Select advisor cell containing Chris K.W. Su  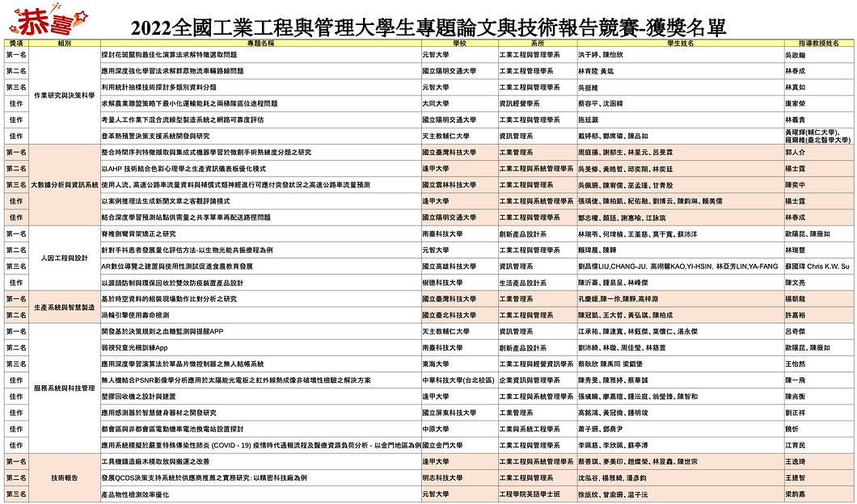click(817, 267)
